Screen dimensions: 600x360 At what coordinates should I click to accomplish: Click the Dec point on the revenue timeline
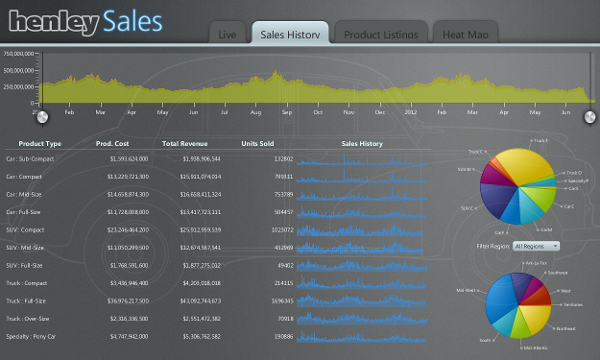pyautogui.click(x=380, y=112)
